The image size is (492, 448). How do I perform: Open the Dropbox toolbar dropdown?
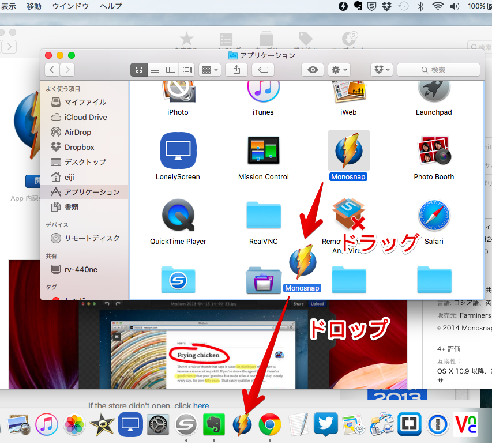click(381, 70)
